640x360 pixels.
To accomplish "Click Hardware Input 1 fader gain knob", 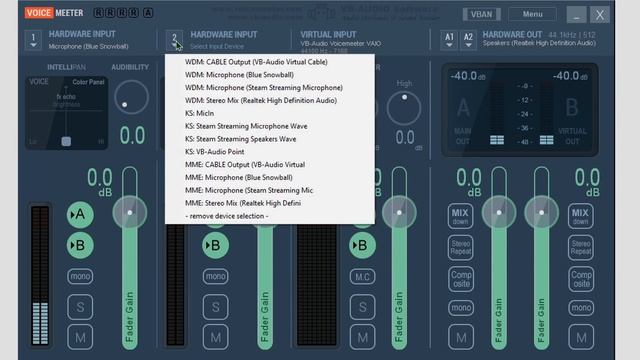I will click(x=130, y=212).
